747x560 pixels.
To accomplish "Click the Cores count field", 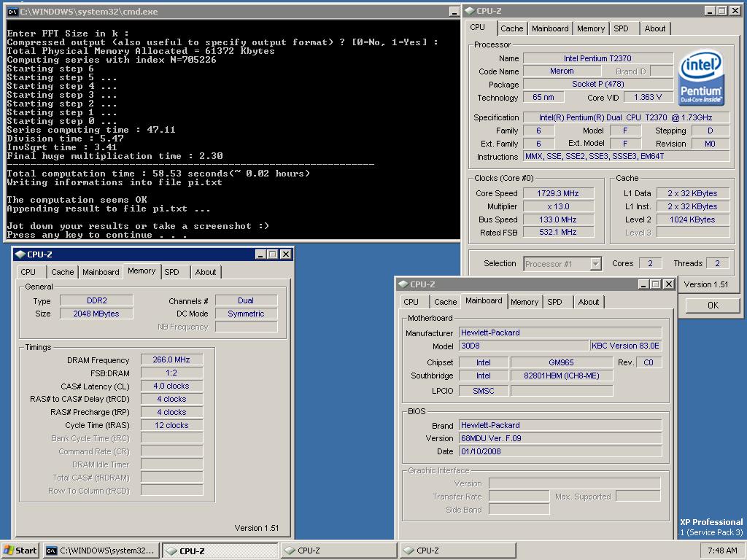I will click(x=650, y=263).
